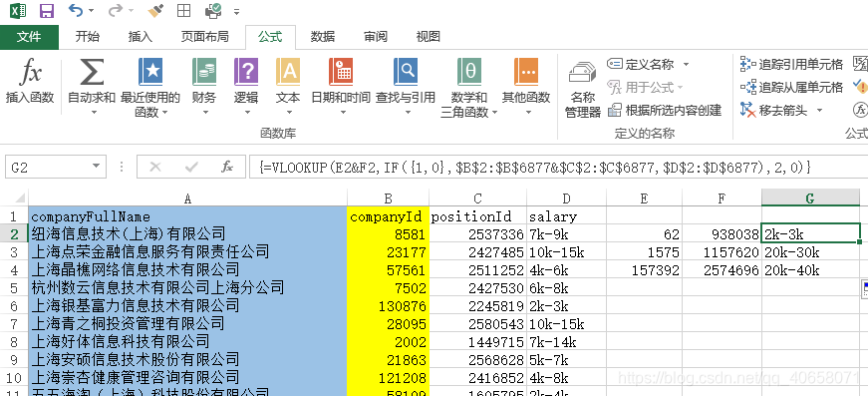Click the Save icon in quick access toolbar

point(47,11)
